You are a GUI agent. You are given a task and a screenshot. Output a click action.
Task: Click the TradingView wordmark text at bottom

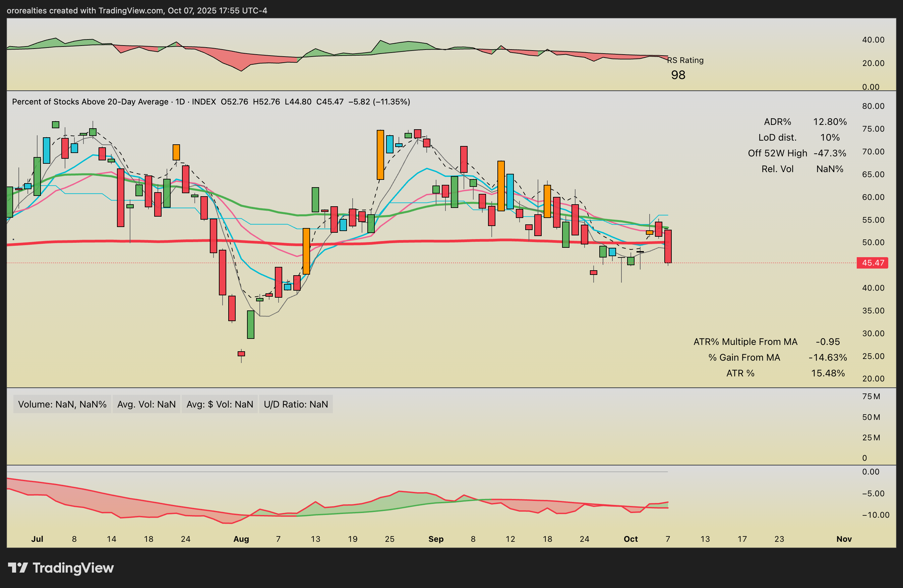(73, 568)
